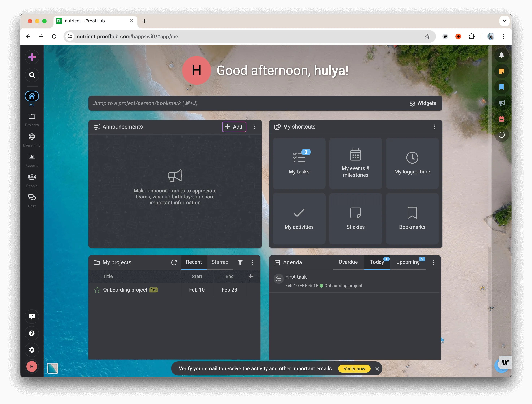The width and height of the screenshot is (532, 404).
Task: Open Stickies using the yellow note icon
Action: pyautogui.click(x=502, y=71)
